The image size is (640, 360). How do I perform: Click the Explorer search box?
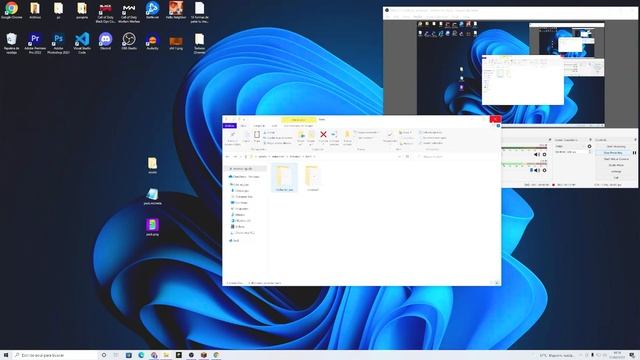point(458,157)
